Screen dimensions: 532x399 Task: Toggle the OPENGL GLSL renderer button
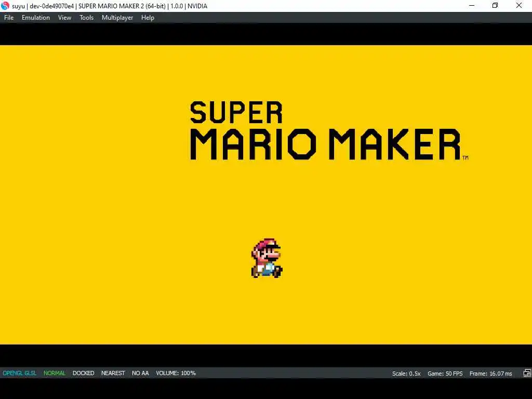coord(20,373)
